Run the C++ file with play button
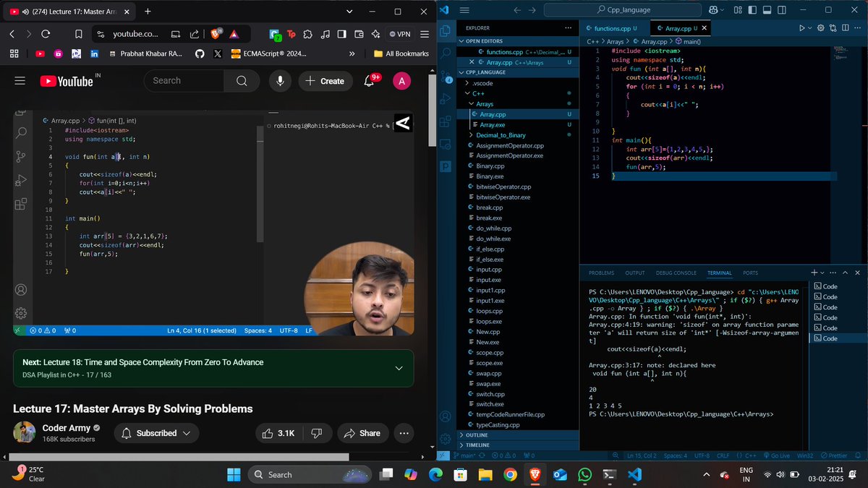Image resolution: width=868 pixels, height=488 pixels. pos(801,28)
